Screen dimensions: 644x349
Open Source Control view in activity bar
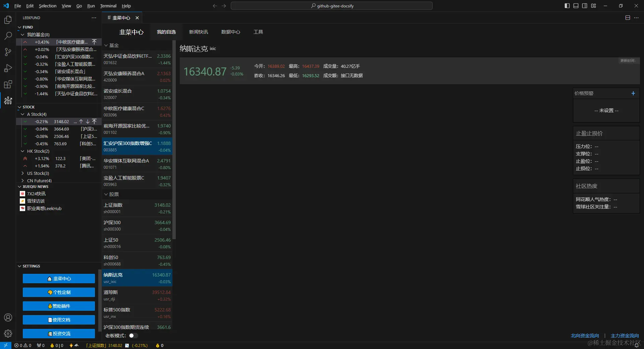point(8,52)
